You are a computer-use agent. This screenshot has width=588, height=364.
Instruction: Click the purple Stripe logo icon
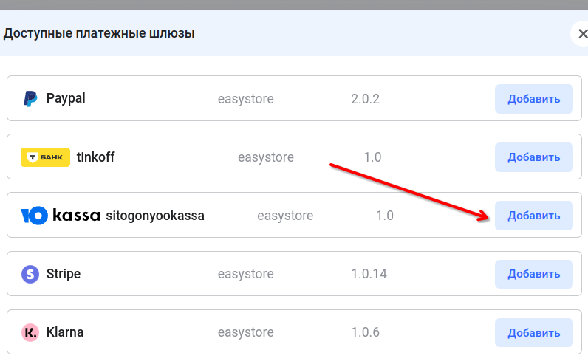coord(30,274)
